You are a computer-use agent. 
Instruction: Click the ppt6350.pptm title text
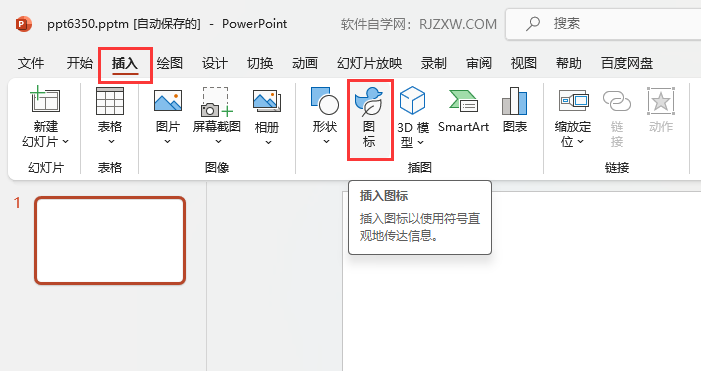point(88,24)
